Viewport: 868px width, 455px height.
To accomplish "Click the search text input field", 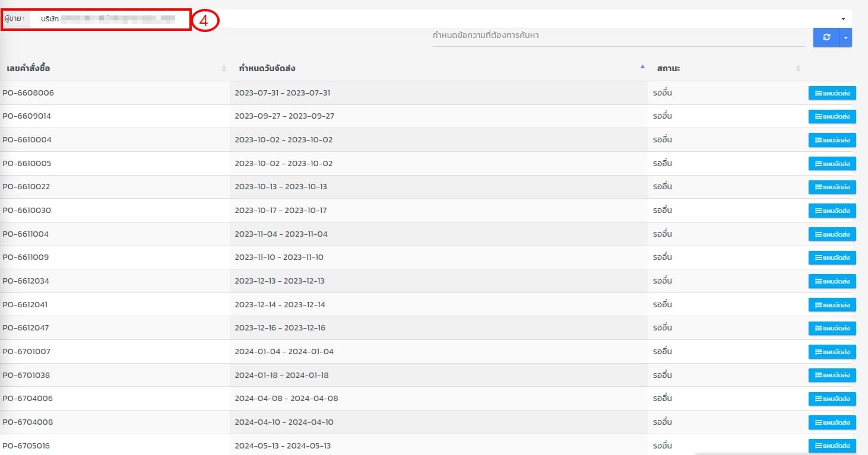I will [617, 36].
